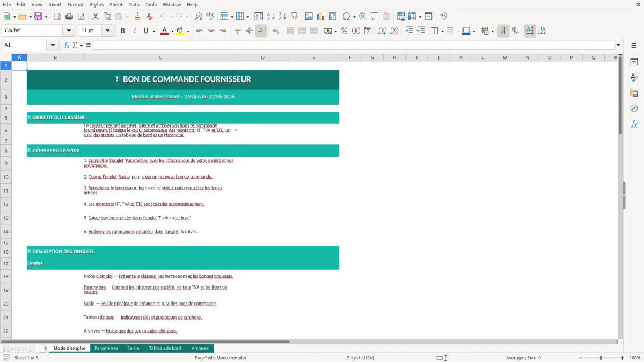
Task: Switch to the Saisie sheet tab
Action: (x=133, y=348)
